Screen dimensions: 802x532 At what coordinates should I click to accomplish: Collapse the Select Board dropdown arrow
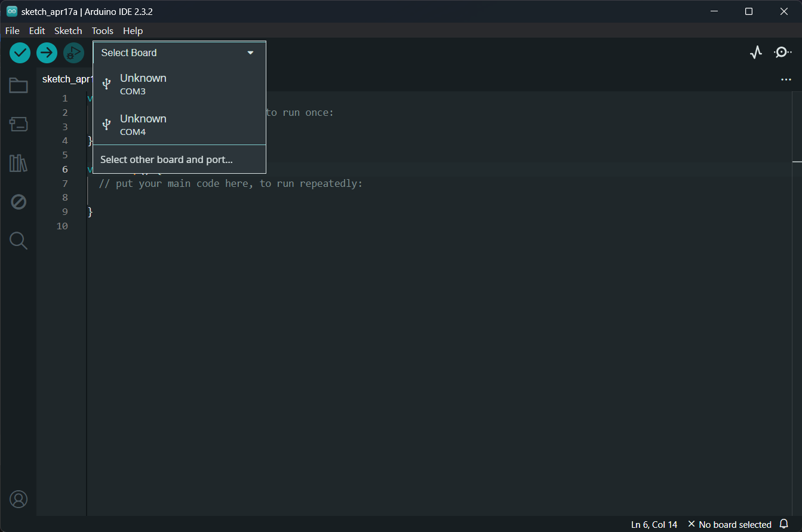[250, 53]
